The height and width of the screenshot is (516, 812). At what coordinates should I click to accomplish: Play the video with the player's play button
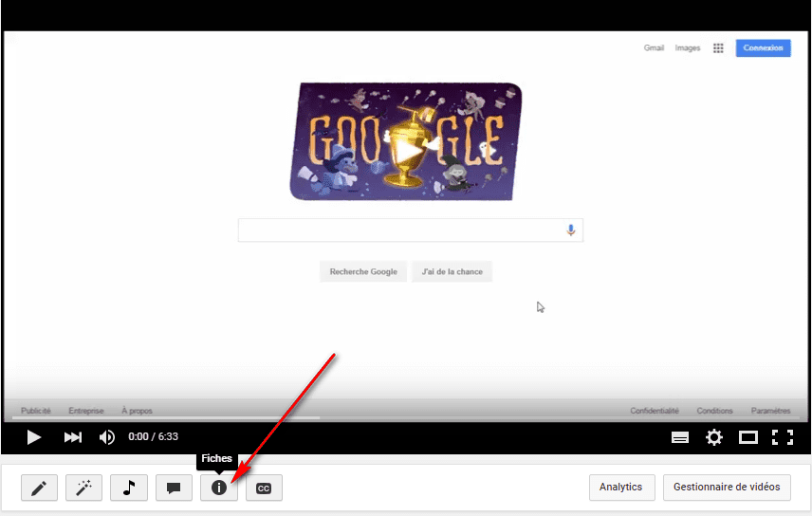[33, 437]
